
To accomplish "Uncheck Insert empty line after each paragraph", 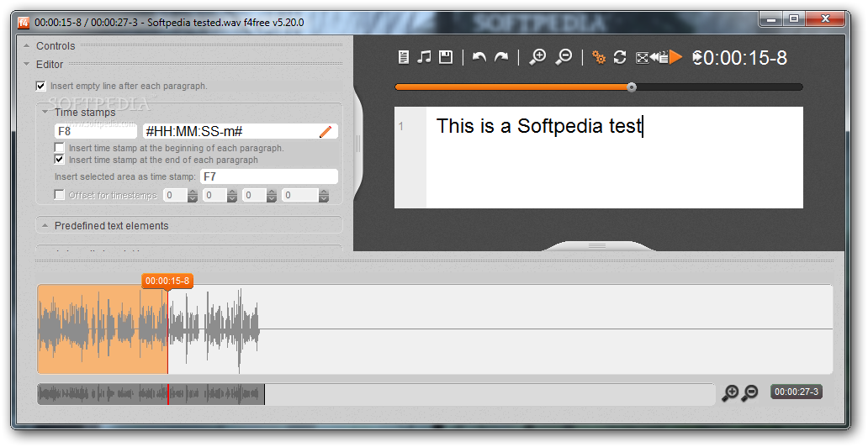I will tap(40, 86).
